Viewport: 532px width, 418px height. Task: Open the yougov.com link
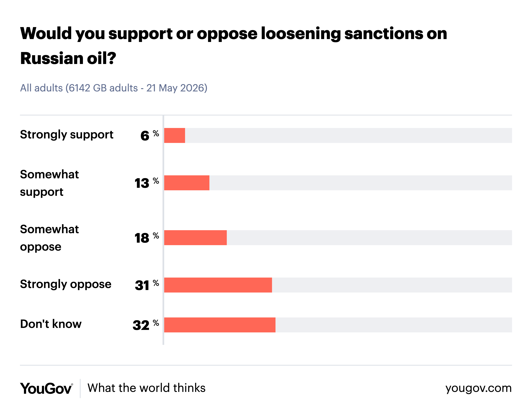tap(478, 388)
